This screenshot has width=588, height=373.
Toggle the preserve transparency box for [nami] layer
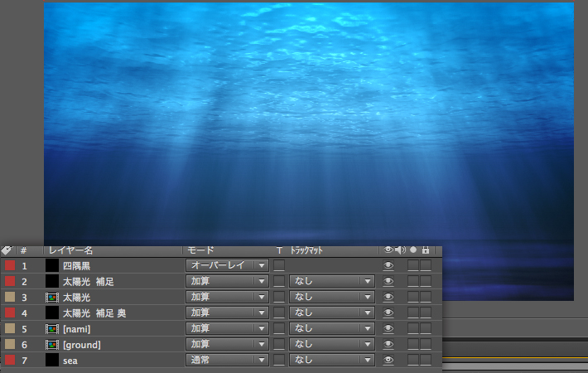click(x=279, y=328)
